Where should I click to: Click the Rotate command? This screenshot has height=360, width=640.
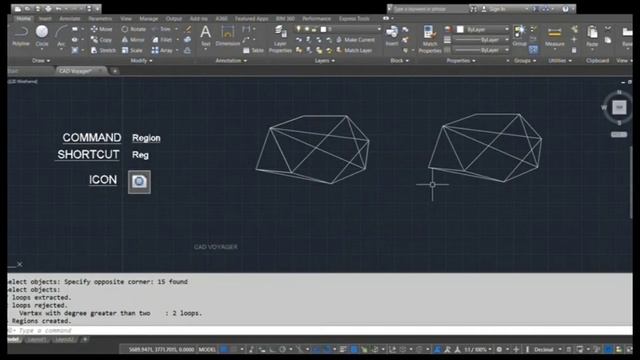click(133, 29)
